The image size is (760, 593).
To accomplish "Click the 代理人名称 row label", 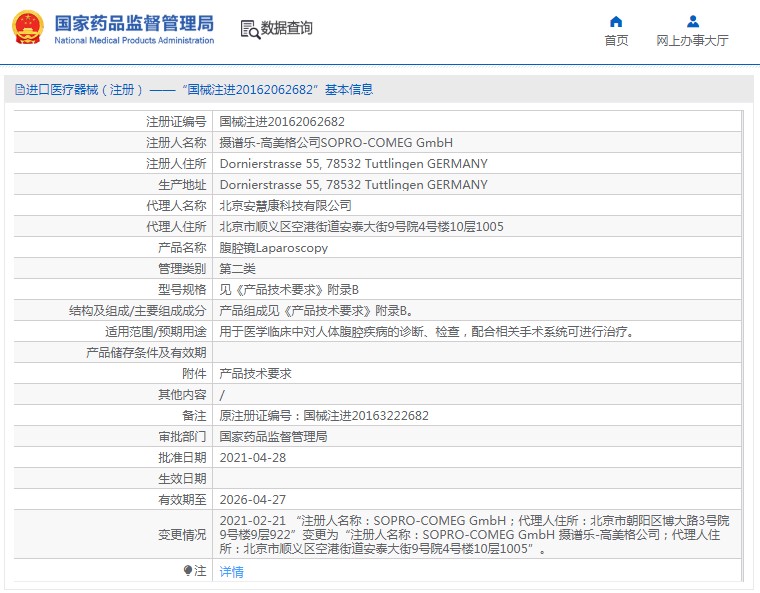I will pyautogui.click(x=176, y=206).
